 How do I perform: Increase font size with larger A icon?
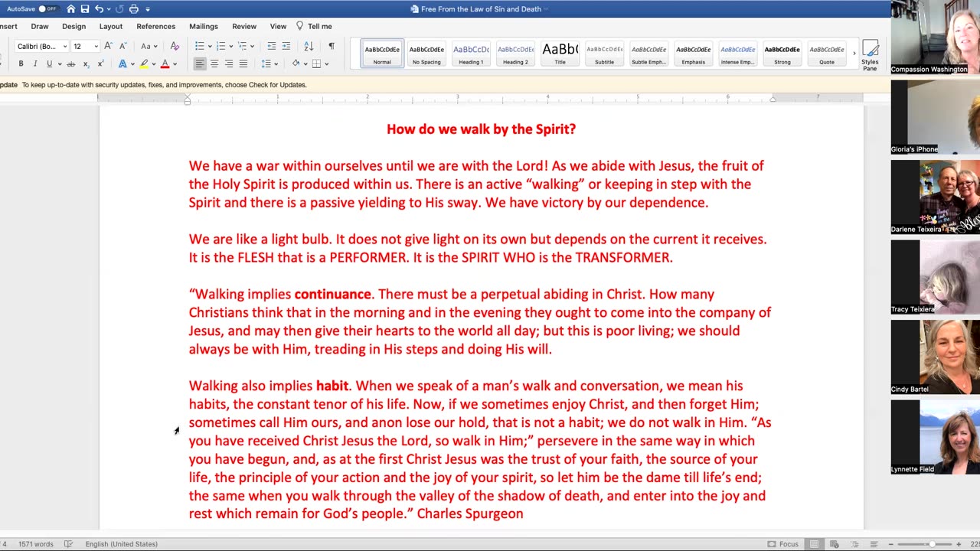(x=108, y=46)
